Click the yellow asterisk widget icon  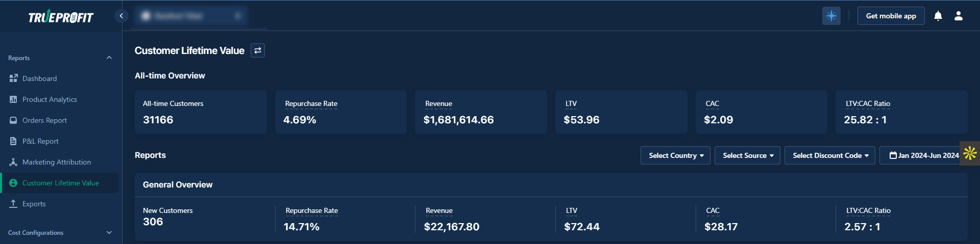(970, 153)
